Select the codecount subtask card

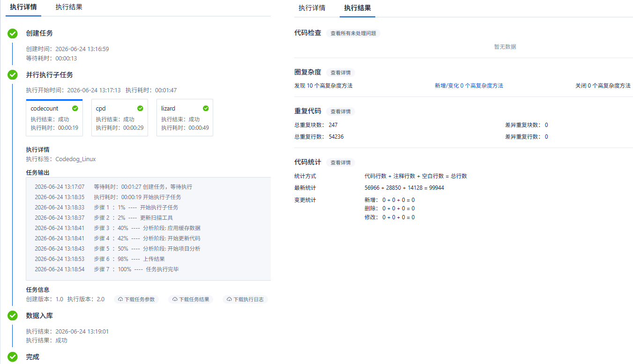pos(54,118)
